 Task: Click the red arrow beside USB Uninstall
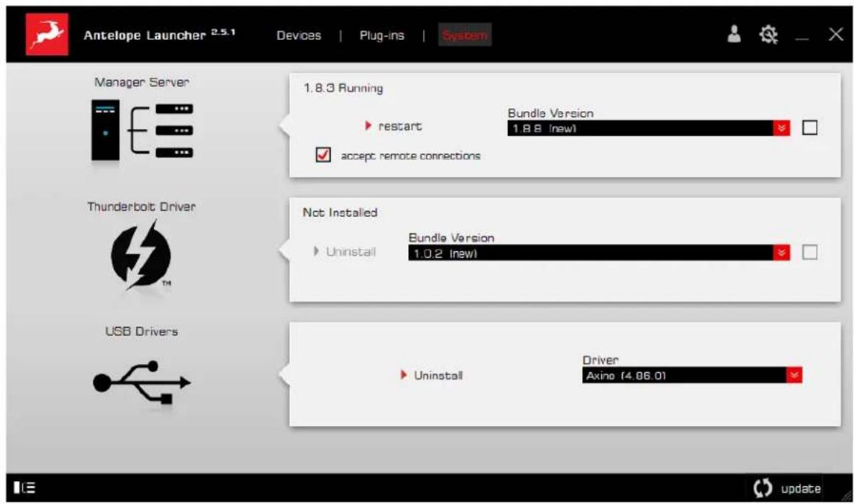[404, 375]
